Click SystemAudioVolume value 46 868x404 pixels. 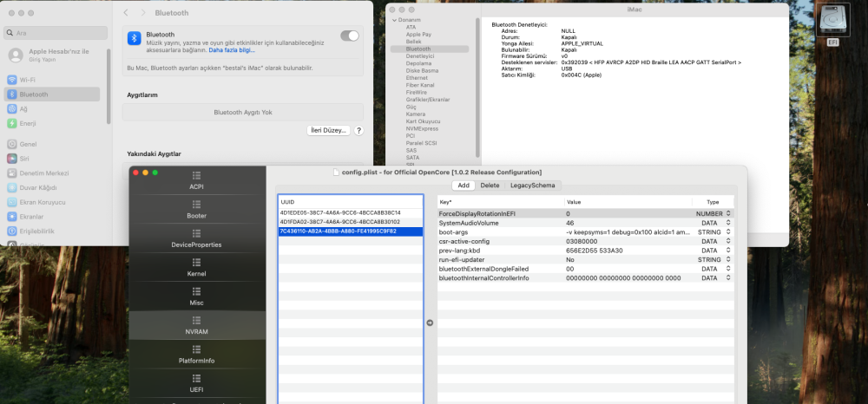click(x=569, y=223)
